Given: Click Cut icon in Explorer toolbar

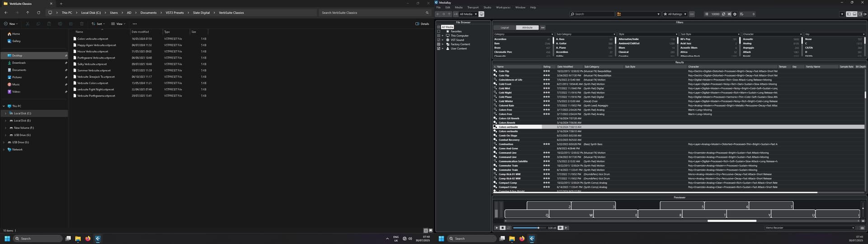Looking at the screenshot, I should click(x=27, y=23).
